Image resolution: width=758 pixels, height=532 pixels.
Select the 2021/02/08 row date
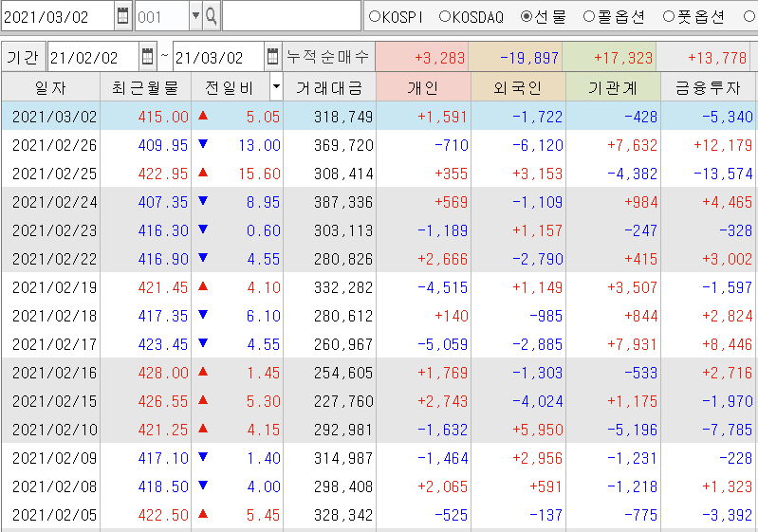point(55,486)
